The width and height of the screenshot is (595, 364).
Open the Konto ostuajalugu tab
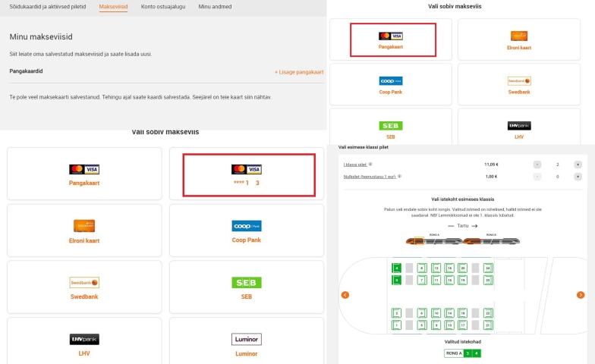tap(163, 6)
